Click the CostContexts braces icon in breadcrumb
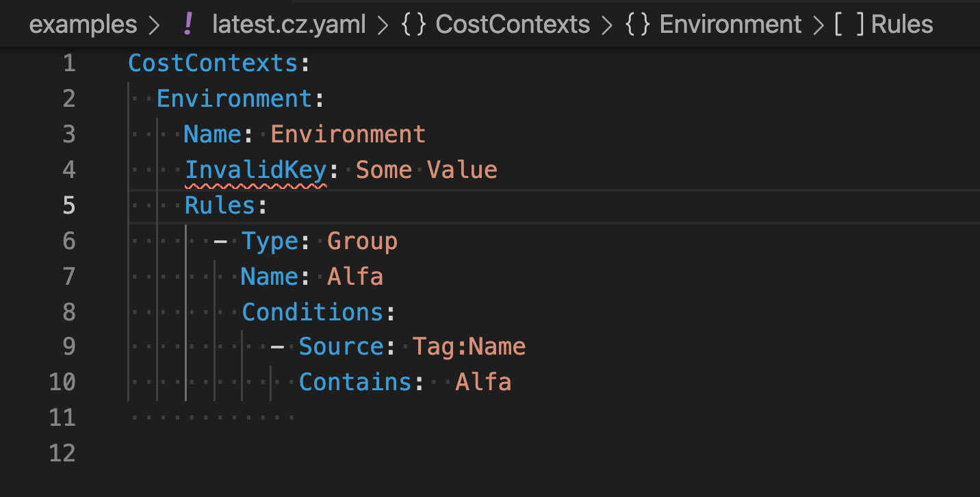The height and width of the screenshot is (497, 980). tap(415, 25)
